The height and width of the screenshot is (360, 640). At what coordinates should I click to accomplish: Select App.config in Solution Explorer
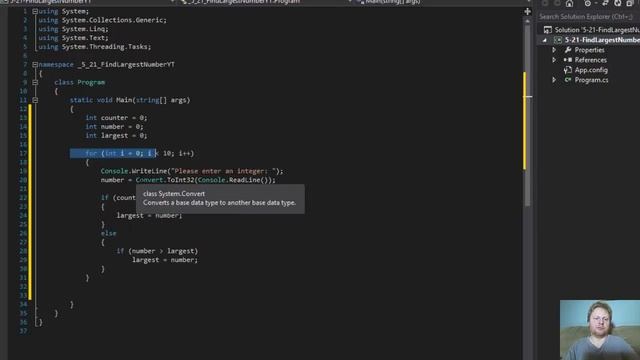(591, 70)
